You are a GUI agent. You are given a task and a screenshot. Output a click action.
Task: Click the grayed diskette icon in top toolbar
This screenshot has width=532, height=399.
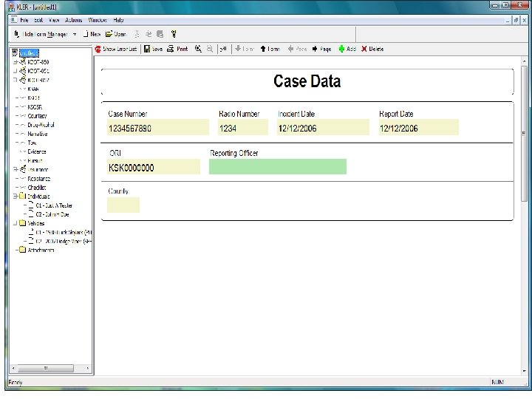(x=160, y=34)
